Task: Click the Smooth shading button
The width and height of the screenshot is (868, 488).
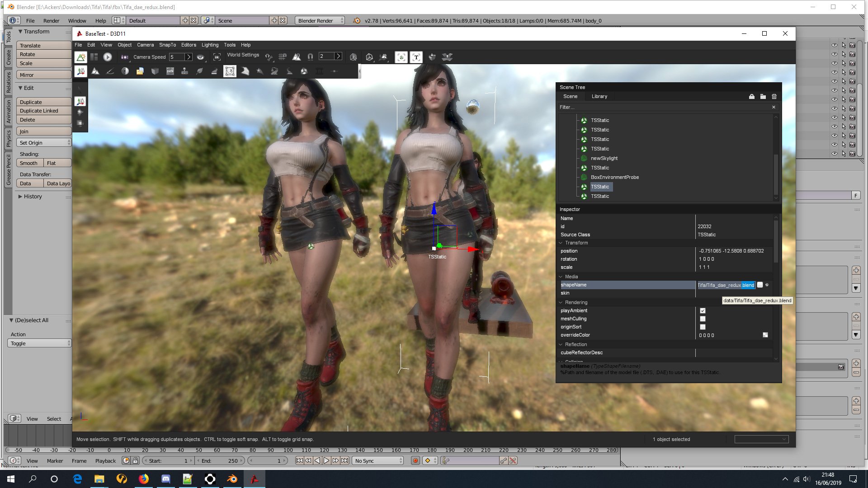Action: 29,163
